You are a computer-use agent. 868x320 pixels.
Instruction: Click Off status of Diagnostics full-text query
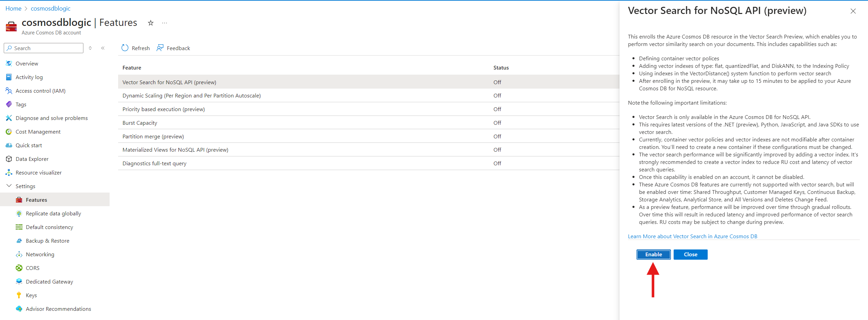(497, 164)
